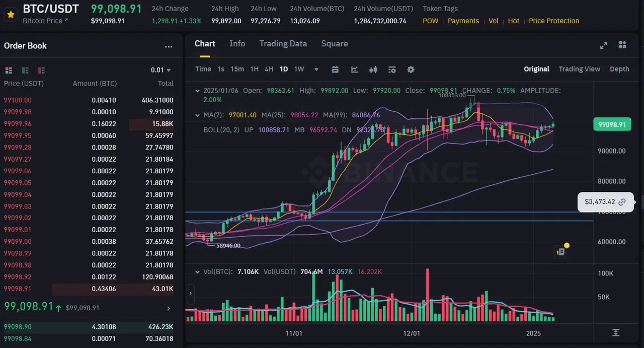Open the chart news marker icon
The image size is (644, 348).
click(561, 251)
